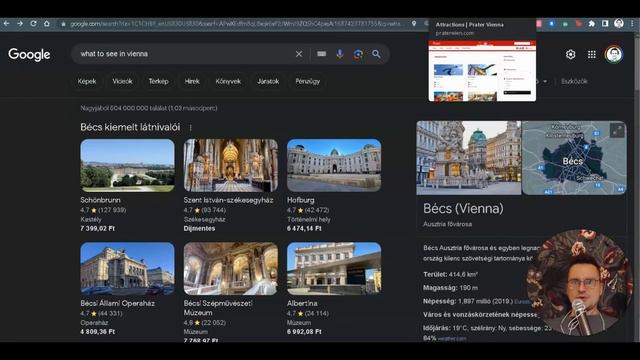Open the Vienna street photo in knowledge panel

[469, 158]
